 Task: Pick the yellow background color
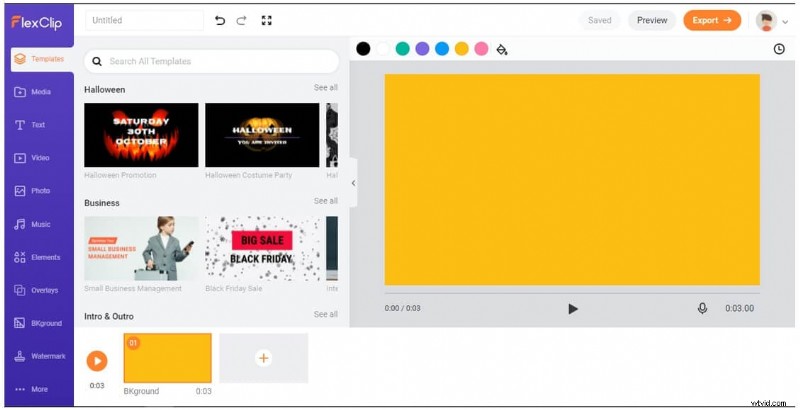462,49
